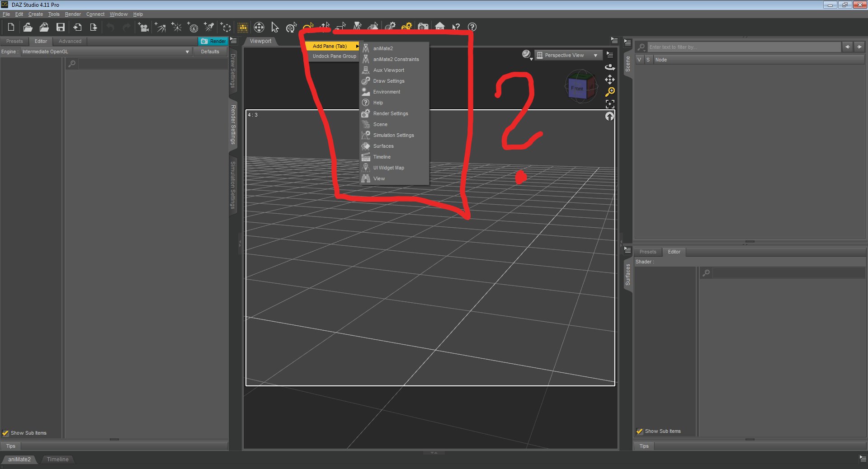Click the Open file folder icon
The width and height of the screenshot is (868, 469).
pyautogui.click(x=28, y=27)
